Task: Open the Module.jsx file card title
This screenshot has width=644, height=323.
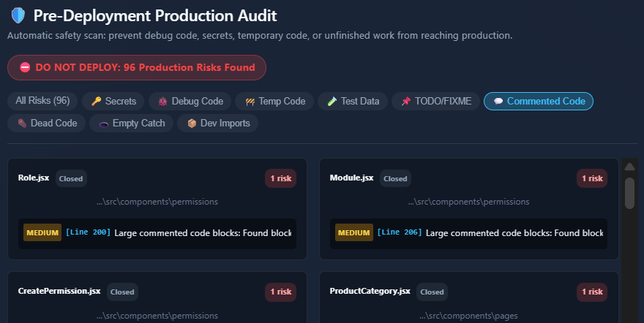Action: click(351, 178)
